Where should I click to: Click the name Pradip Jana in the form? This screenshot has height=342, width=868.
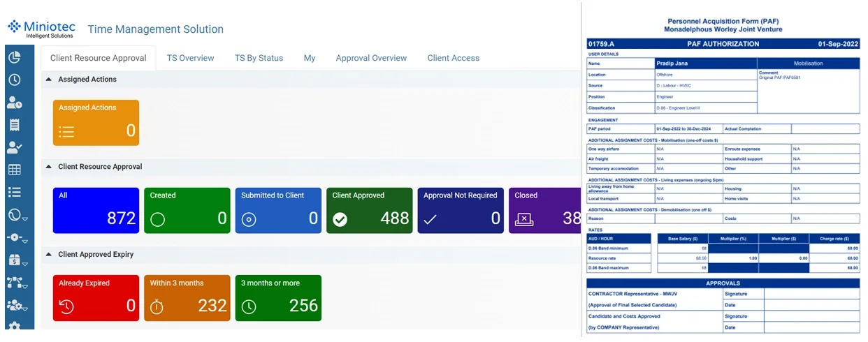672,64
